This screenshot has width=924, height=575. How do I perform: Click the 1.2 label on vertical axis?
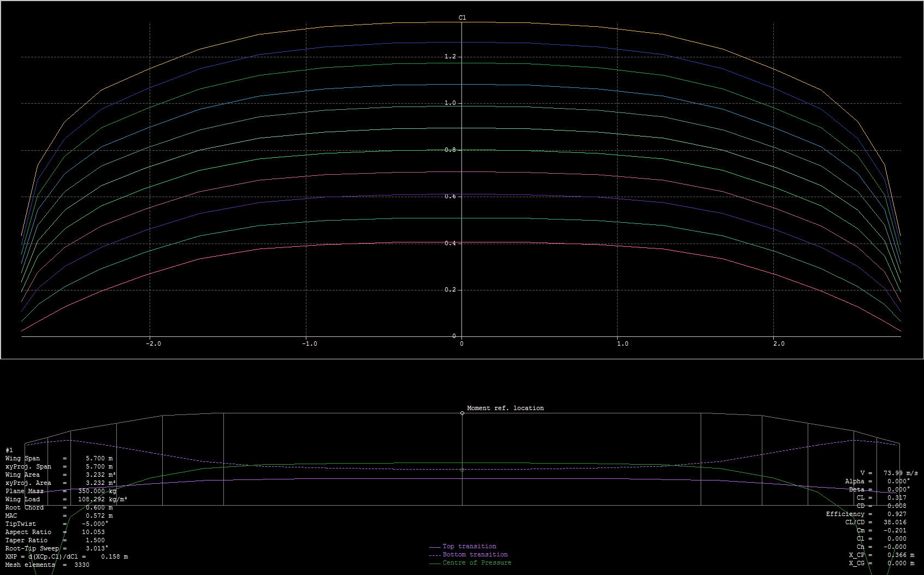tap(450, 57)
